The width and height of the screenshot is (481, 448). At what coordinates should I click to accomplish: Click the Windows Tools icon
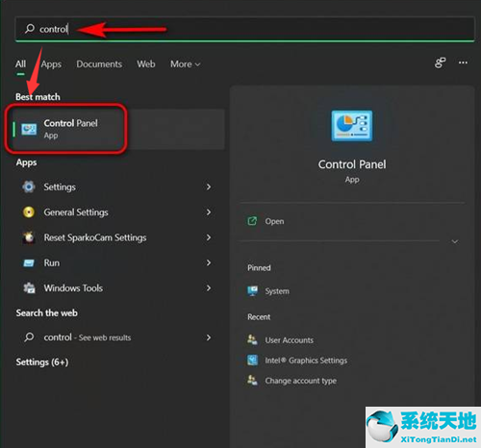click(x=29, y=288)
